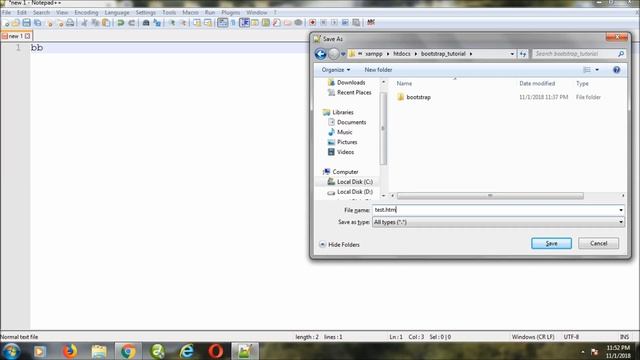Click the Save button
640x360 pixels.
[x=551, y=243]
